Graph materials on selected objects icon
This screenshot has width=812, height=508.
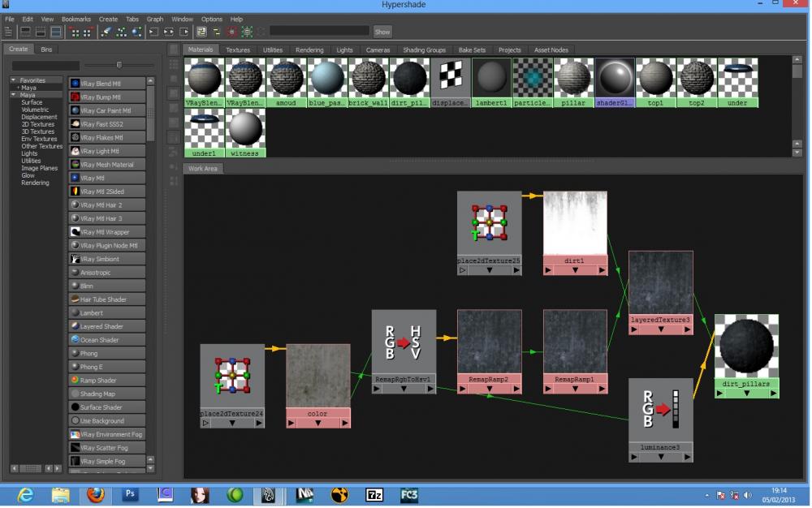136,32
